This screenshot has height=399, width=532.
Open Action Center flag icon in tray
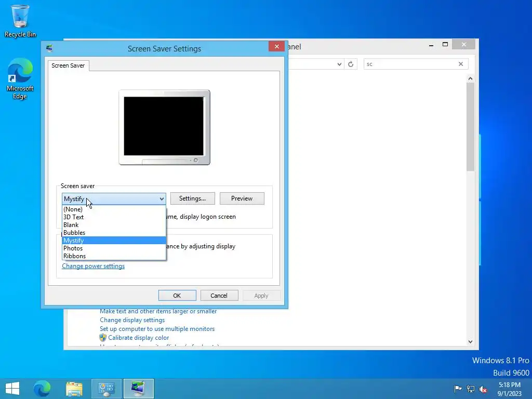458,389
